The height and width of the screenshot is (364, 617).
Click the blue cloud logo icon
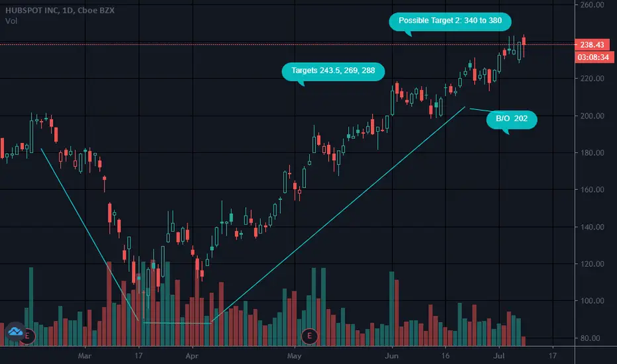coord(15,332)
